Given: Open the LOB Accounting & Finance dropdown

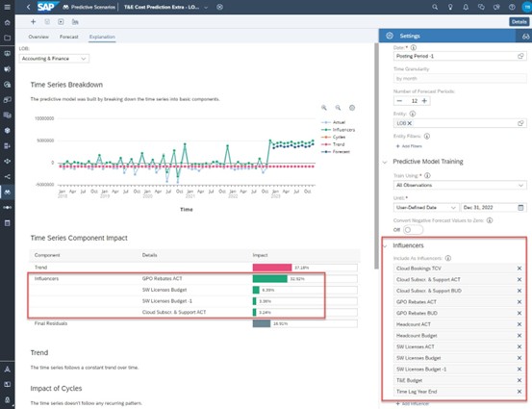Looking at the screenshot, I should click(x=54, y=59).
